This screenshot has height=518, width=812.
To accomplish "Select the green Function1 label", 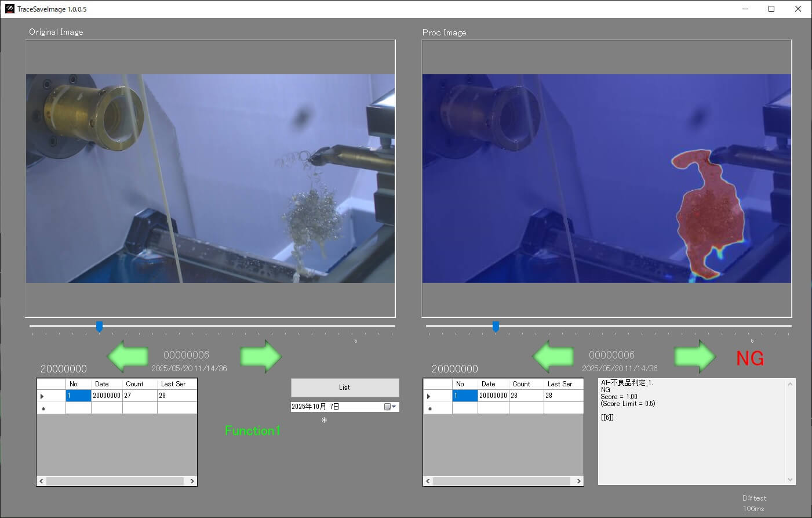I will [x=252, y=430].
